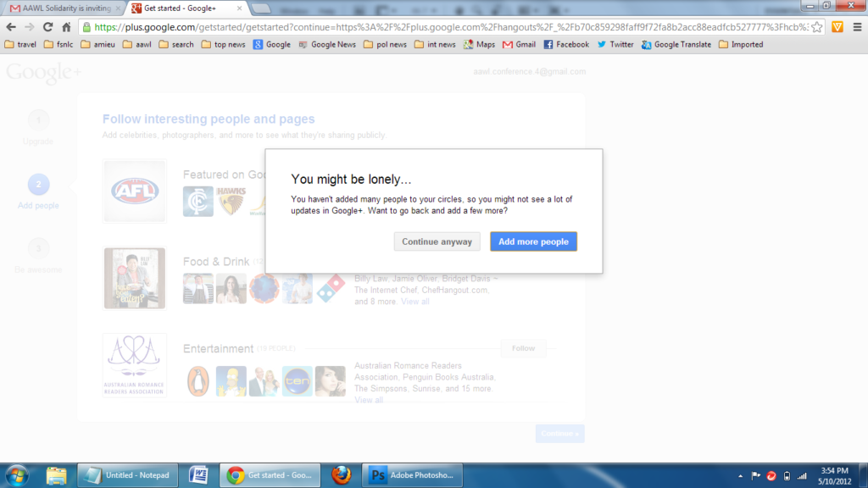
Task: Click the Hawks logo thumbnail
Action: click(231, 202)
